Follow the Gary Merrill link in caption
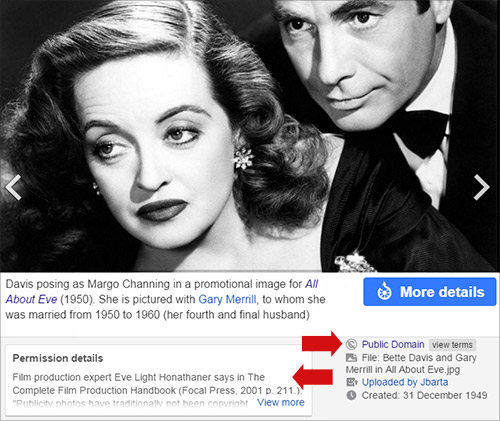The image size is (500, 421). pos(227,299)
